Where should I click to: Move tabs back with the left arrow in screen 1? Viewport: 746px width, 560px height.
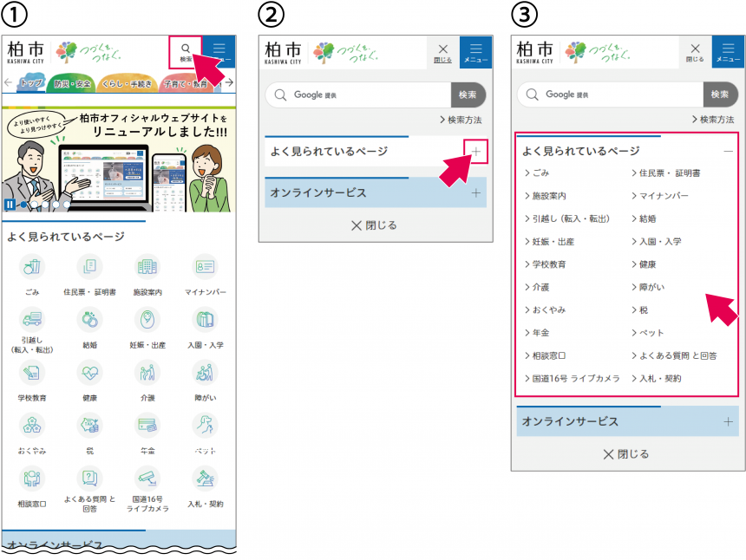tap(8, 82)
